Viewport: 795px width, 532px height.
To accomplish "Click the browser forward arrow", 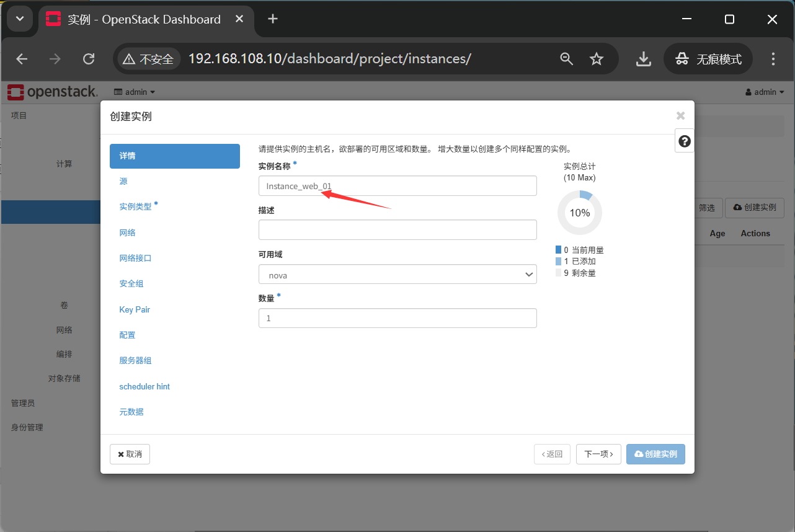I will click(x=55, y=59).
